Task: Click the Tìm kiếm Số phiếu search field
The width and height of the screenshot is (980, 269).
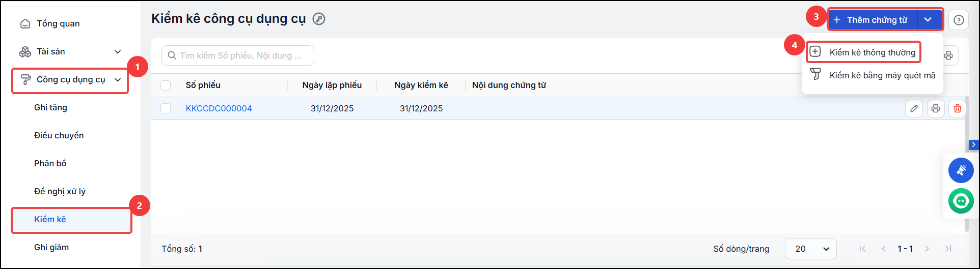Action: [238, 55]
